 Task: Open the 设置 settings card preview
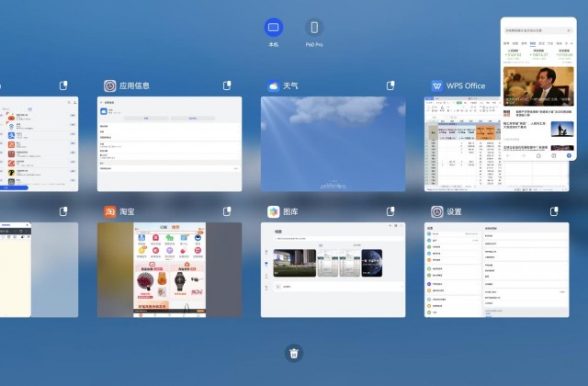(496, 269)
